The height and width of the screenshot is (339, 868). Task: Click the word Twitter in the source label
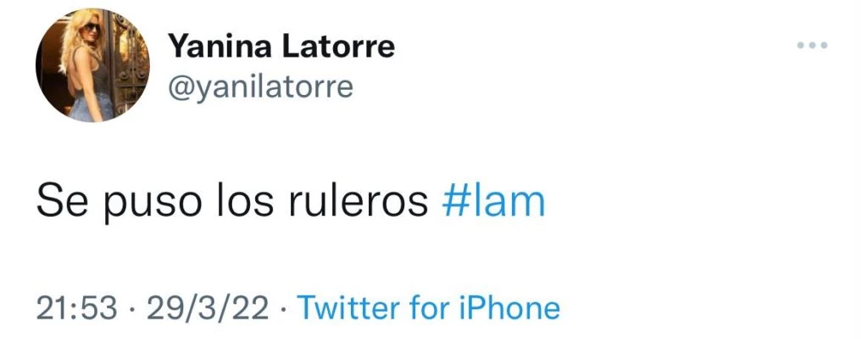[348, 308]
